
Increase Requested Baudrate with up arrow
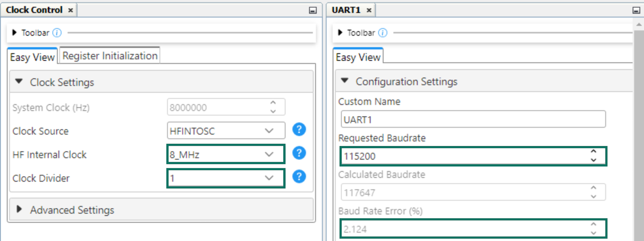[594, 152]
